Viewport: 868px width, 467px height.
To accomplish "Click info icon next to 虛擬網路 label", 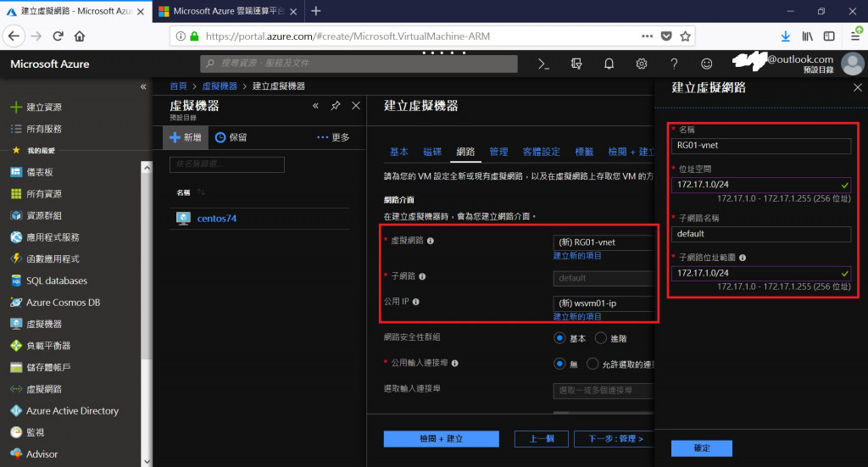I will [431, 241].
